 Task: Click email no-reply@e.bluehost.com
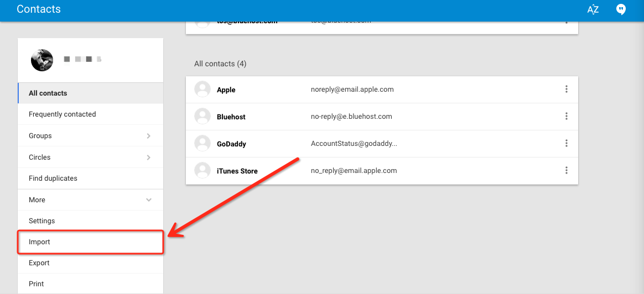point(351,117)
